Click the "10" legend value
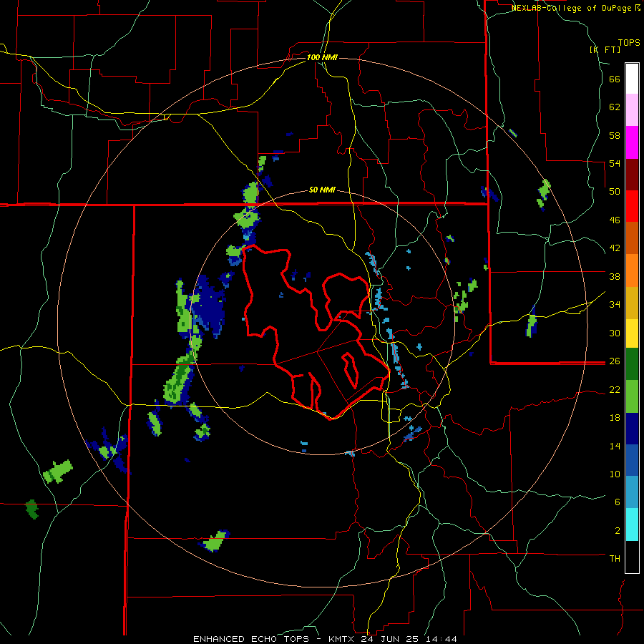This screenshot has width=644, height=644. 615,474
